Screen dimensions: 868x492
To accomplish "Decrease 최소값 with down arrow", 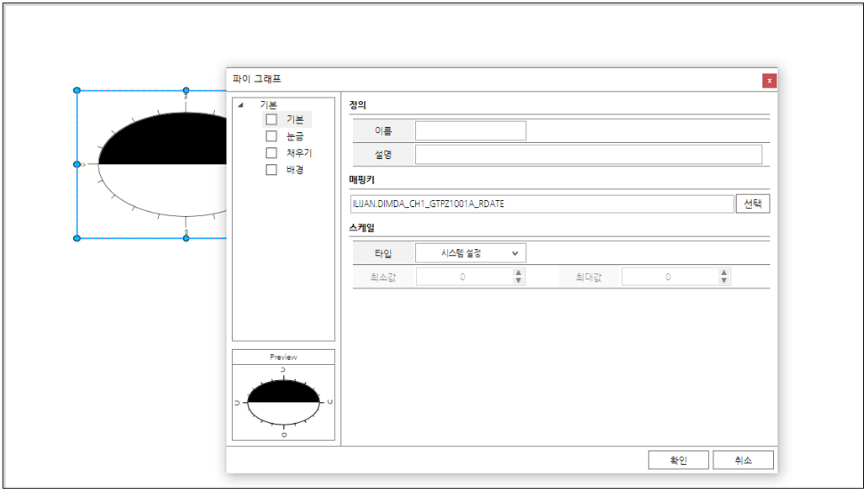I will pos(518,281).
